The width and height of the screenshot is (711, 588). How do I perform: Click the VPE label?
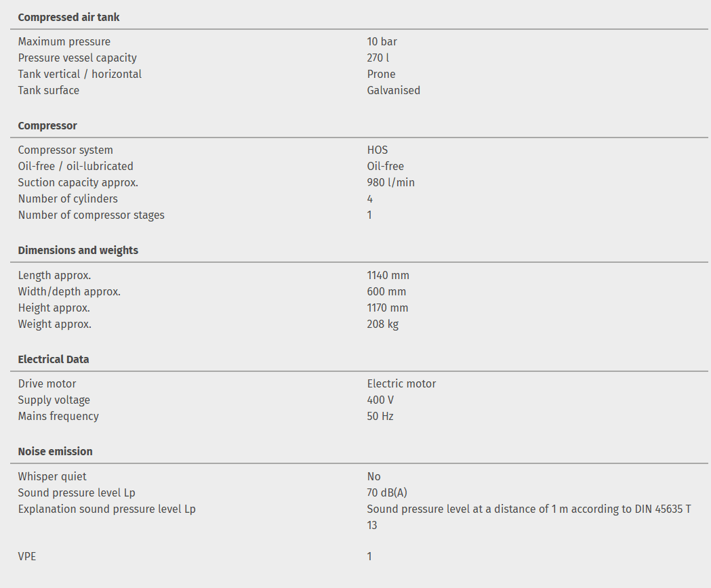click(x=27, y=557)
